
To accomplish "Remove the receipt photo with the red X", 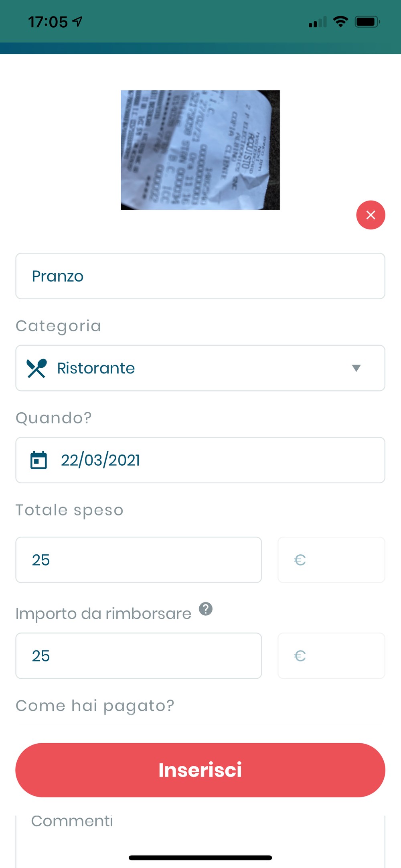I will point(371,215).
